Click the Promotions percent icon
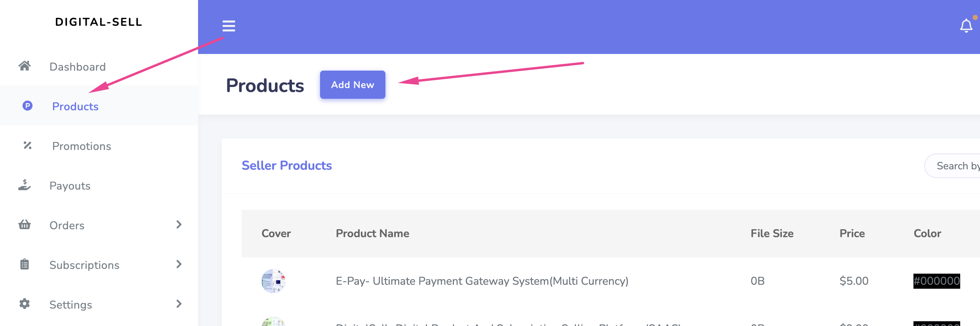 (27, 146)
